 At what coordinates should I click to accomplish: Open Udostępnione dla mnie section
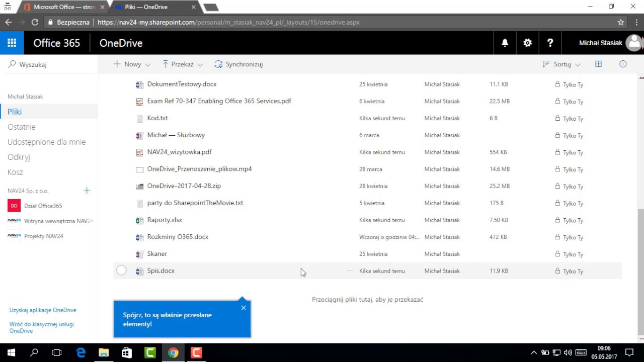(x=46, y=142)
